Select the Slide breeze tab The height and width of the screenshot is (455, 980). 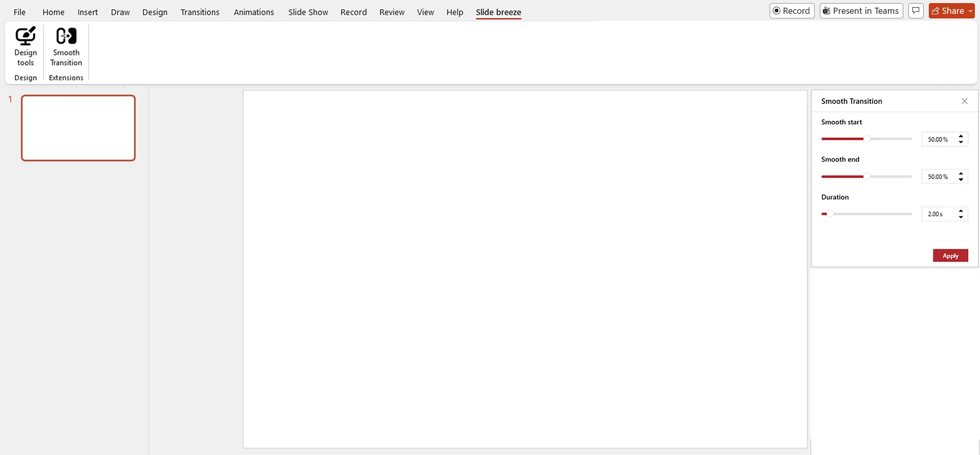pos(498,12)
